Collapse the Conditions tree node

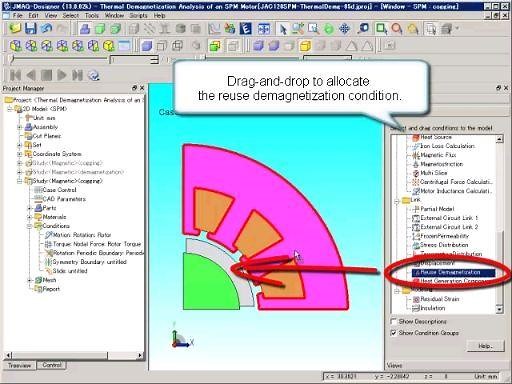click(30, 226)
